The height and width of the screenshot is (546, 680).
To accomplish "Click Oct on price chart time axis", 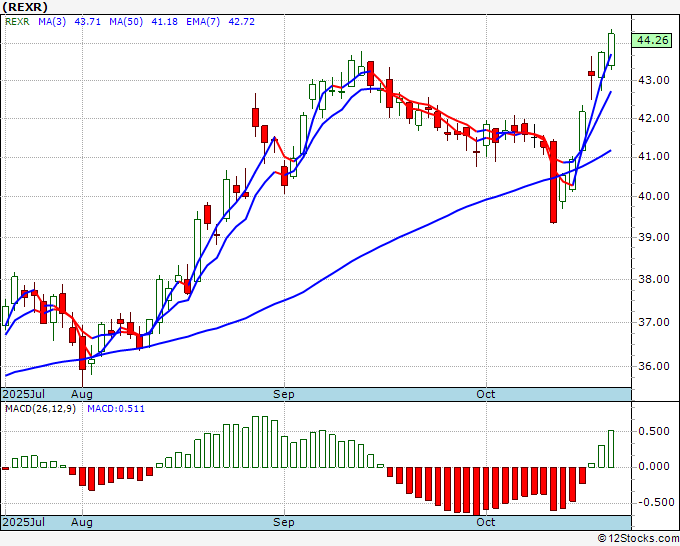I will [485, 394].
